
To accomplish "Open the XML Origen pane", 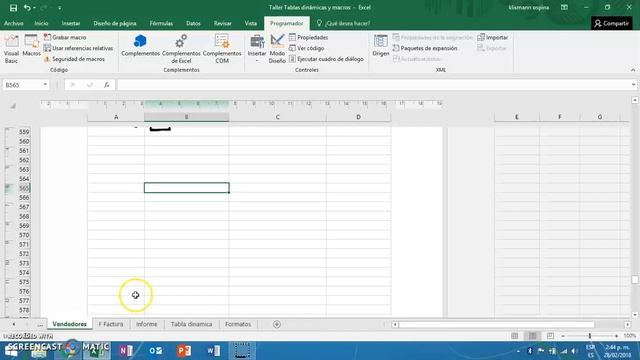I will [x=380, y=46].
